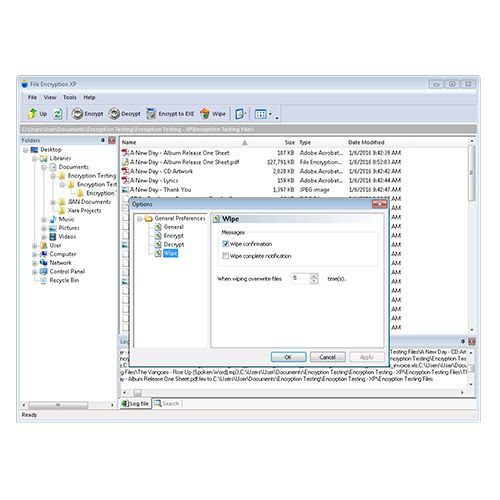Click the JPEG icon of A New Day - Thank You
500x500 pixels.
[125, 190]
